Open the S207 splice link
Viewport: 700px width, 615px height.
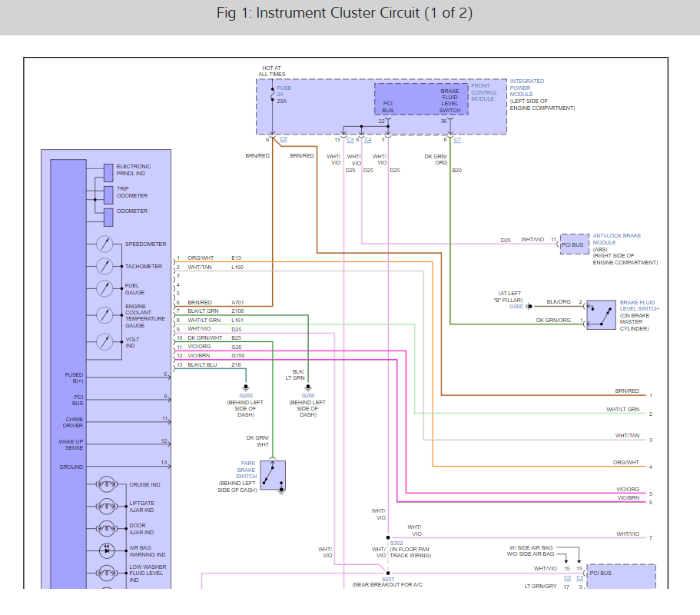[388, 580]
